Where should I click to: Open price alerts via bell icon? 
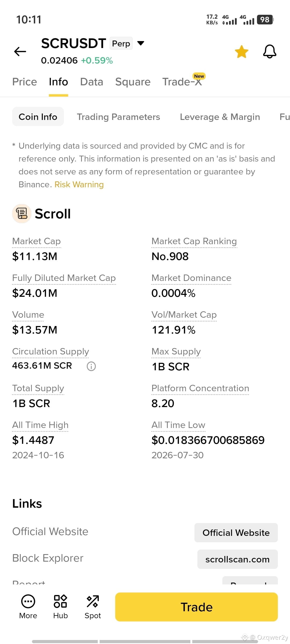pos(270,51)
